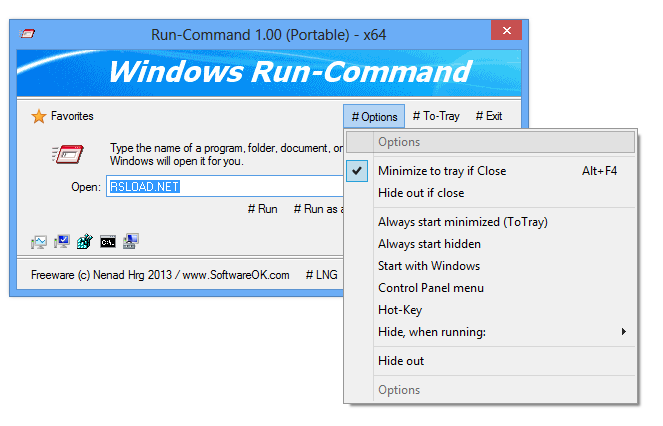Click the 'Open:' label
The image size is (663, 426).
click(x=86, y=187)
